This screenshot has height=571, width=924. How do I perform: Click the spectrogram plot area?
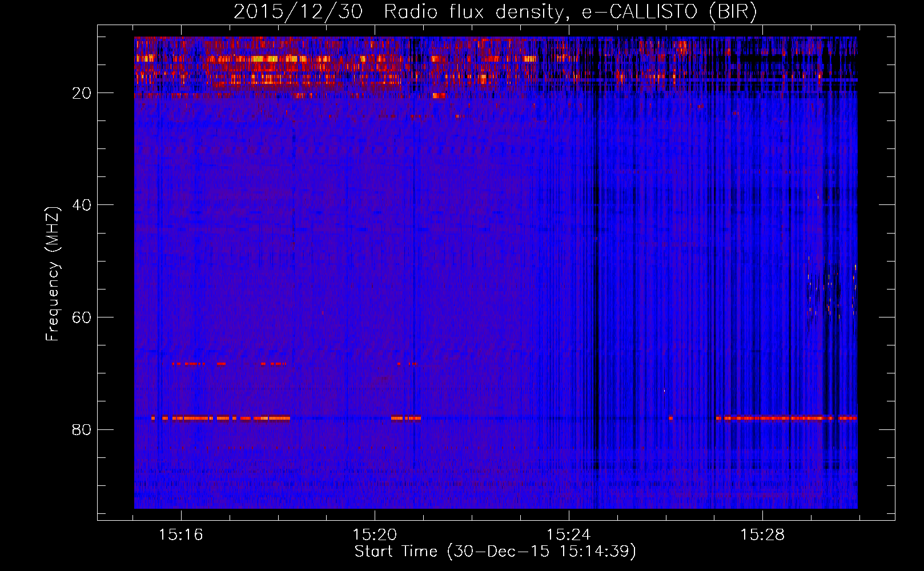pos(496,272)
